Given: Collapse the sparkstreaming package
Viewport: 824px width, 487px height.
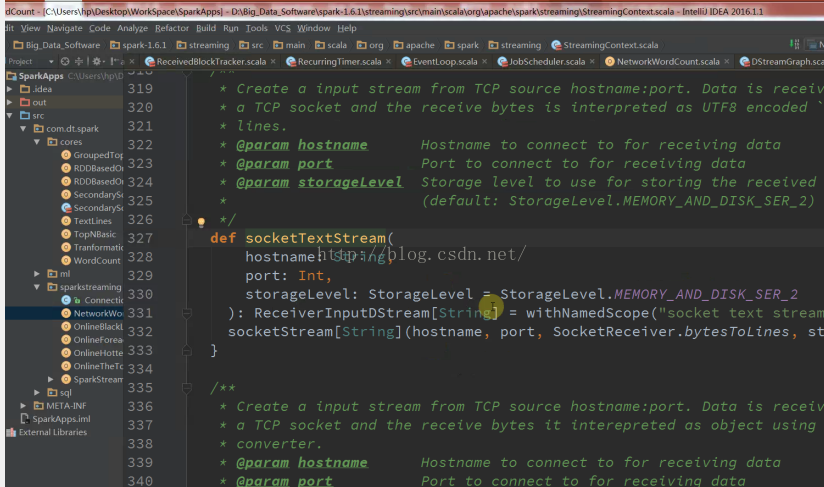Looking at the screenshot, I should 37,287.
